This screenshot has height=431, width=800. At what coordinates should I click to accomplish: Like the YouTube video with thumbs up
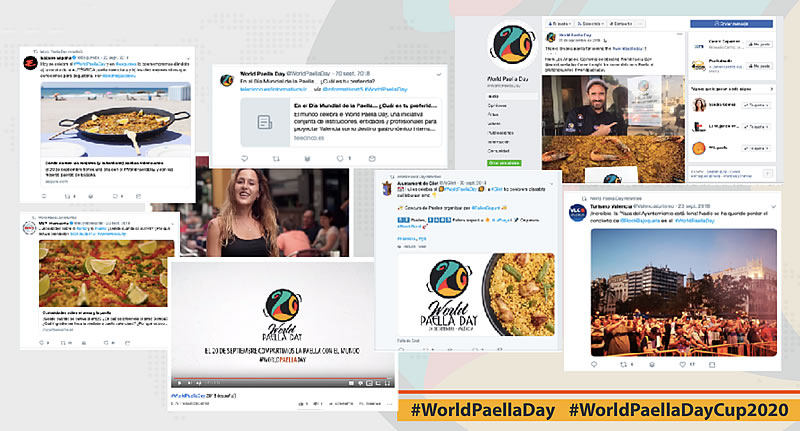[x=301, y=403]
